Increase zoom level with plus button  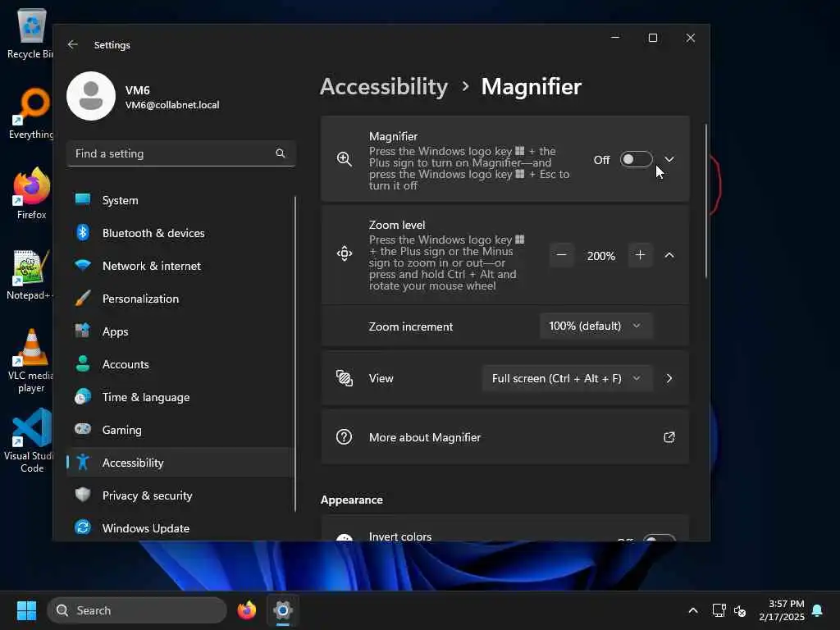[x=640, y=255]
